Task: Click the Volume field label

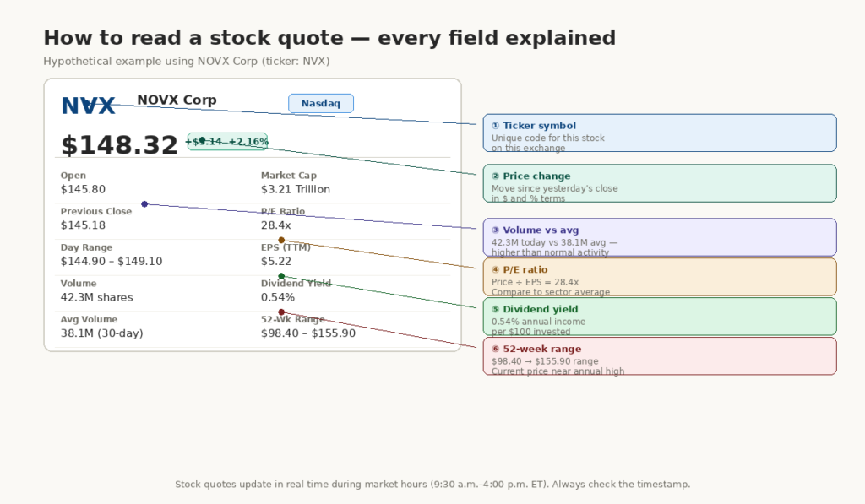Action: pos(79,284)
